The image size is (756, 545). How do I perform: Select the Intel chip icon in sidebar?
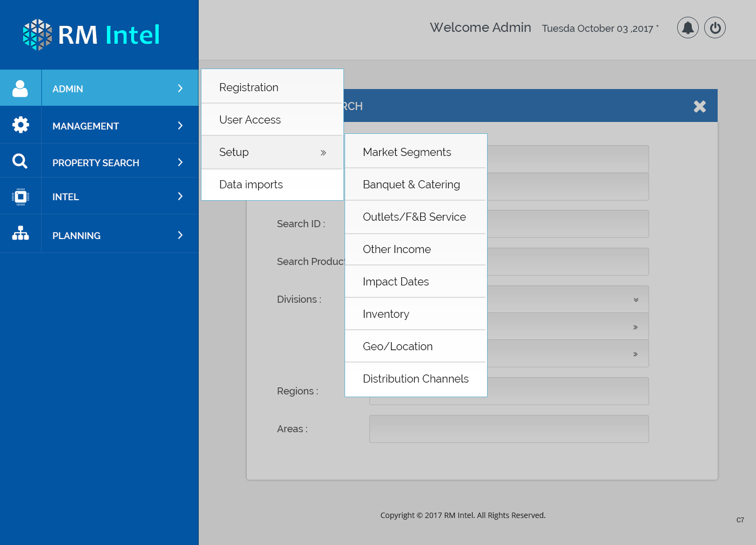click(x=21, y=196)
